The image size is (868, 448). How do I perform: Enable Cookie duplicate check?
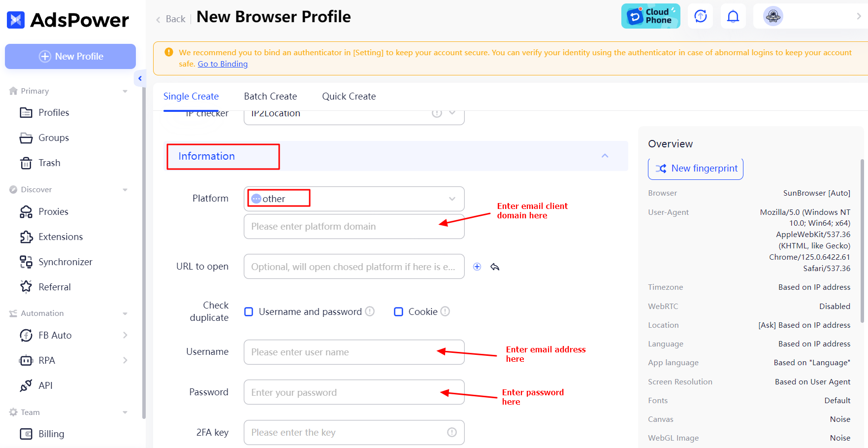click(398, 311)
